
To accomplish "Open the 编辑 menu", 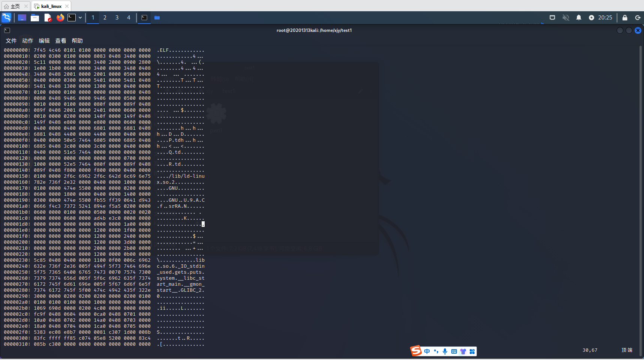I will tap(44, 41).
